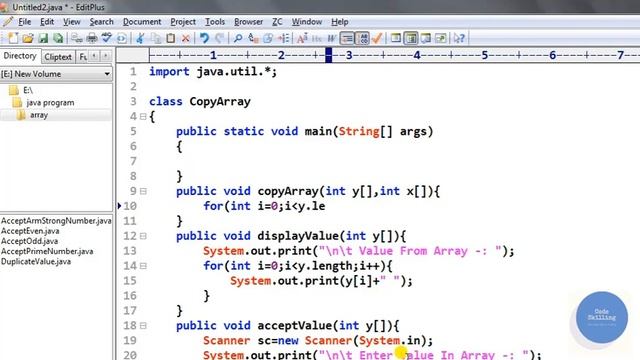Create a new document with the New icon

pyautogui.click(x=13, y=38)
